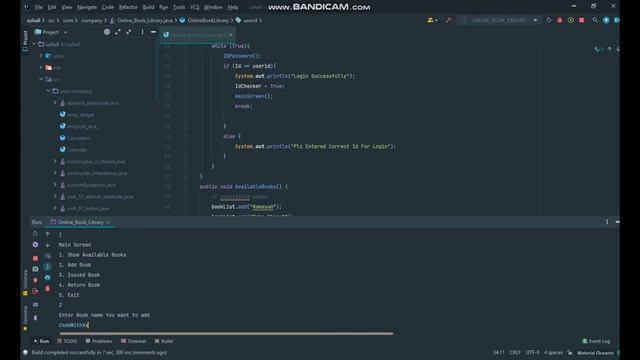This screenshot has height=360, width=640.
Task: Select the Online_Book_Library run tab
Action: click(80, 222)
